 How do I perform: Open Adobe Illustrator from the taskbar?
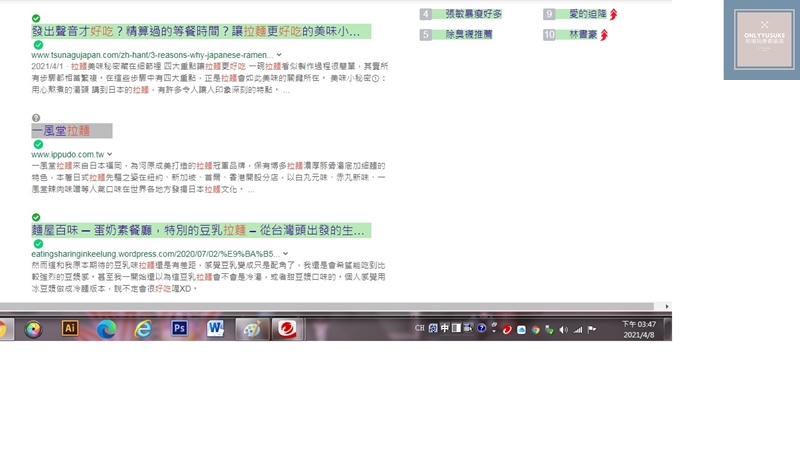click(70, 329)
